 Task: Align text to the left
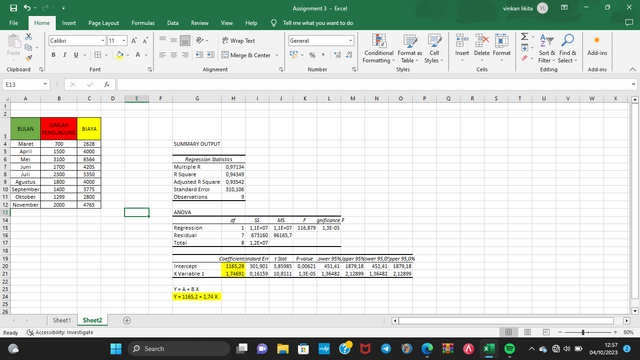(x=162, y=55)
